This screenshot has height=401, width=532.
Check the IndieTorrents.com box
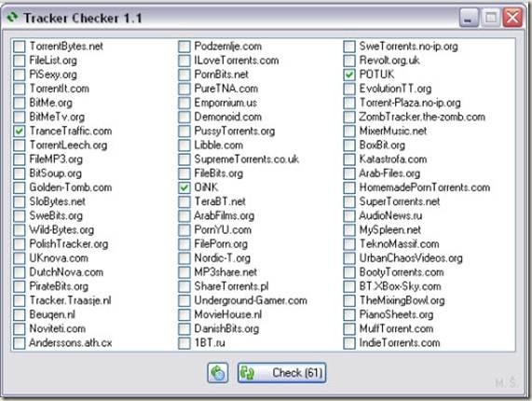pos(349,343)
